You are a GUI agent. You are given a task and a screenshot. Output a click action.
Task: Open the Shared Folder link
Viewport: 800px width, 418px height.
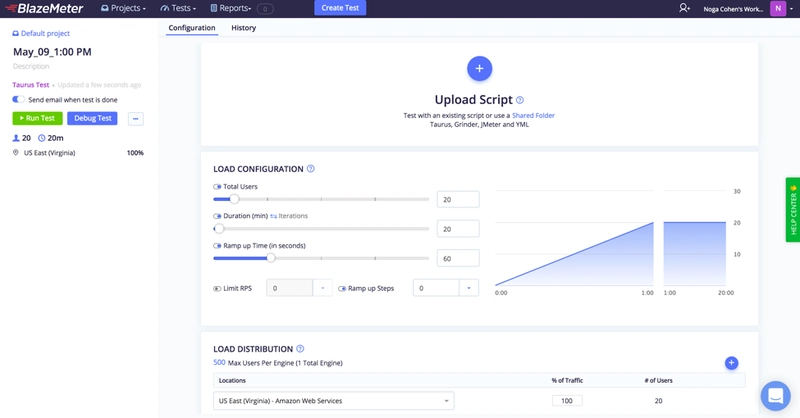(x=533, y=115)
